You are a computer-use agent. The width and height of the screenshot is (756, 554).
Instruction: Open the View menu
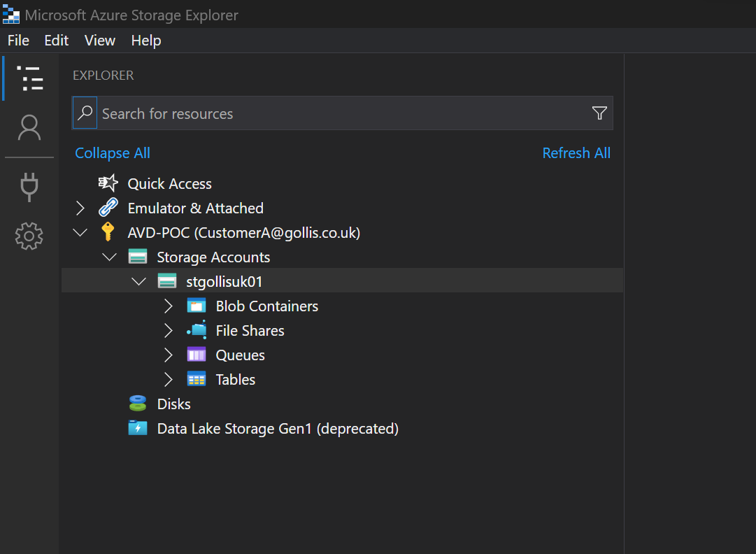(100, 41)
